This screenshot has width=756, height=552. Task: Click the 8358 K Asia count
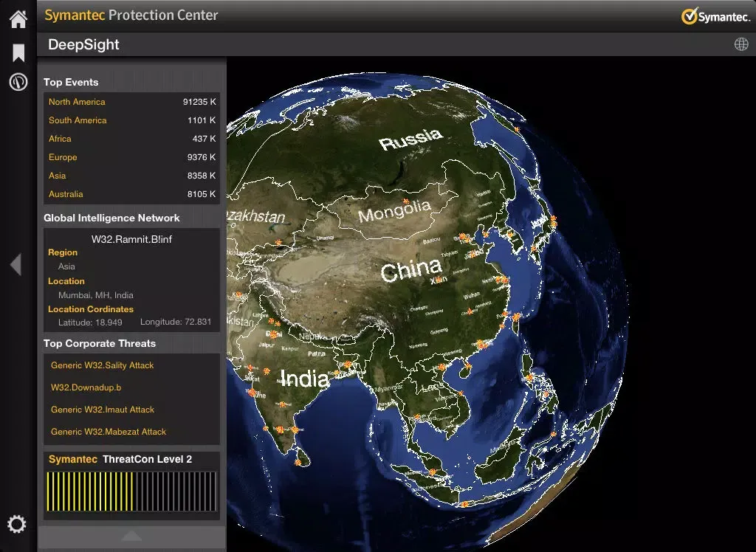click(x=201, y=176)
